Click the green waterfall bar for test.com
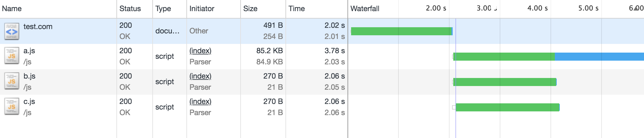This screenshot has width=644, height=138. pos(402,31)
